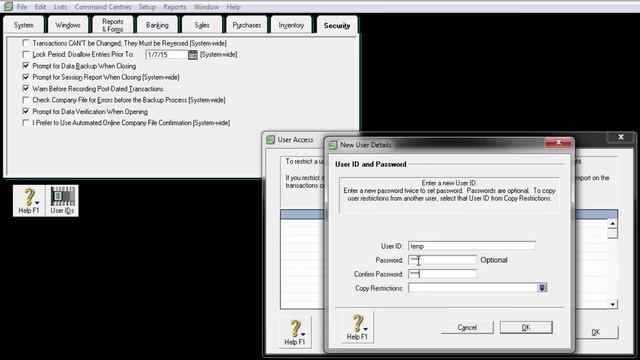Open Help F1 in New User Details dialog
This screenshot has width=640, height=360.
coord(357,327)
